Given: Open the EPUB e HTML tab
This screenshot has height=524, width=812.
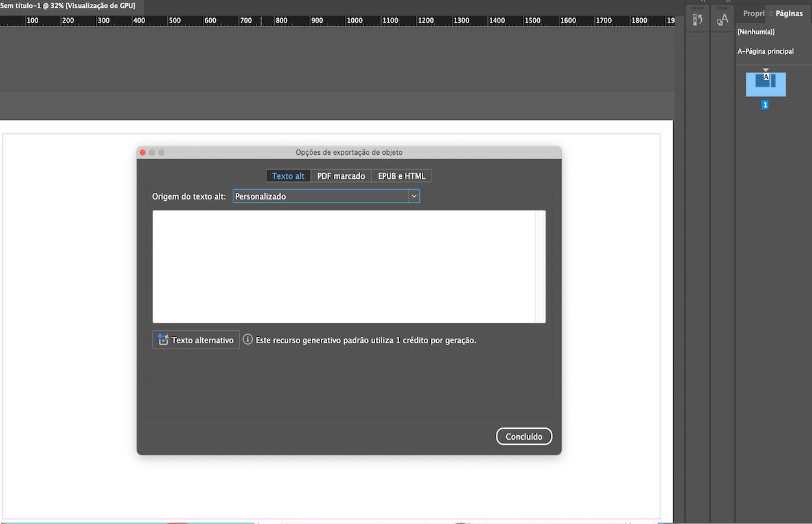Looking at the screenshot, I should [402, 176].
